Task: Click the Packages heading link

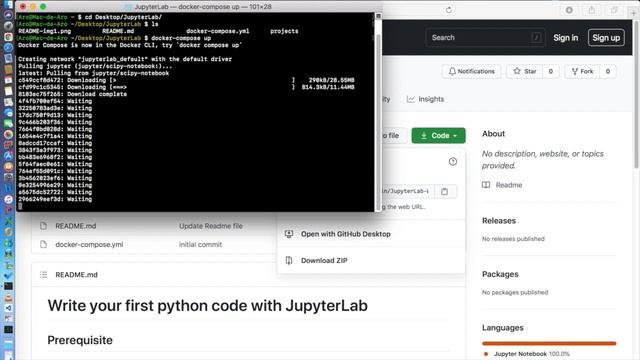Action: pyautogui.click(x=500, y=274)
